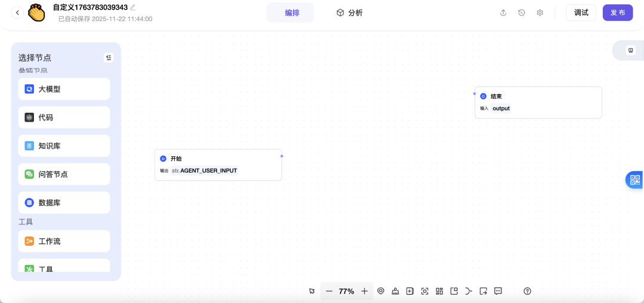Add a 问答节点 node

[x=64, y=174]
